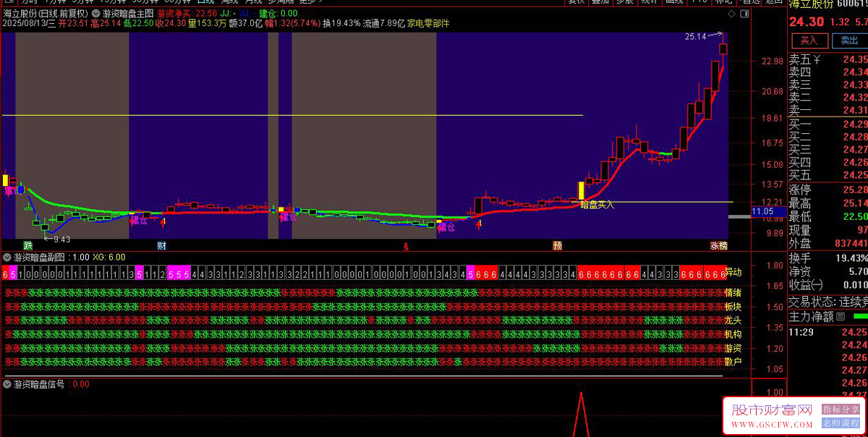The width and height of the screenshot is (868, 437).
Task: Open the 主力净额 details icon
Action: pos(841,317)
